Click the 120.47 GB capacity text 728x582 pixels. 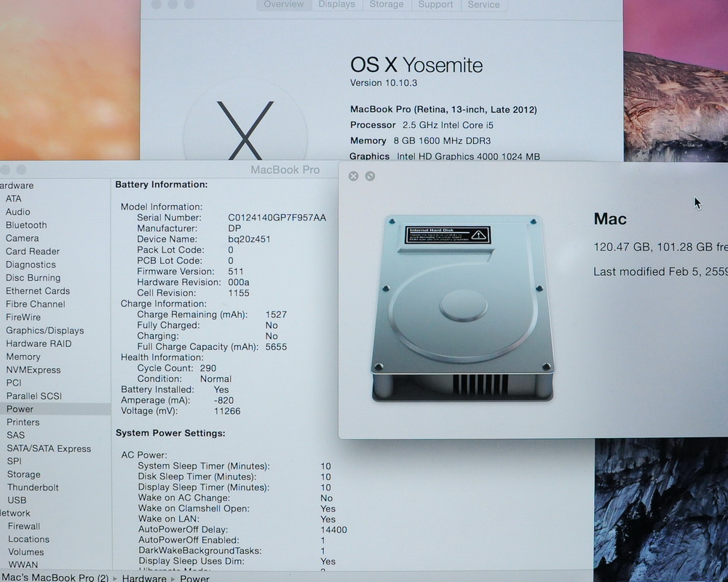(x=622, y=247)
